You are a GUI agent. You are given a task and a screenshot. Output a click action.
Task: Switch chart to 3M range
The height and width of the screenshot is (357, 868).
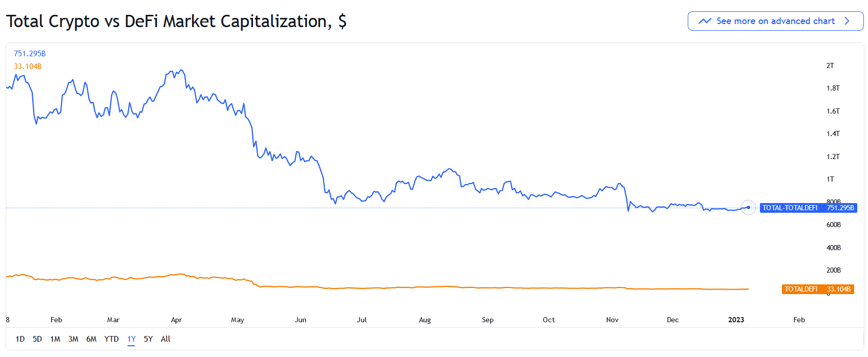tap(73, 339)
